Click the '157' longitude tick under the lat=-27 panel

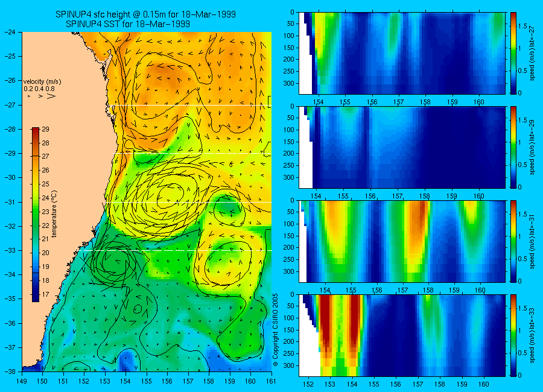click(398, 102)
